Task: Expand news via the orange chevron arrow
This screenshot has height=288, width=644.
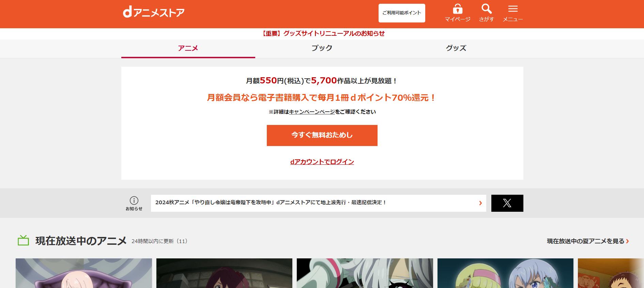Action: point(480,203)
